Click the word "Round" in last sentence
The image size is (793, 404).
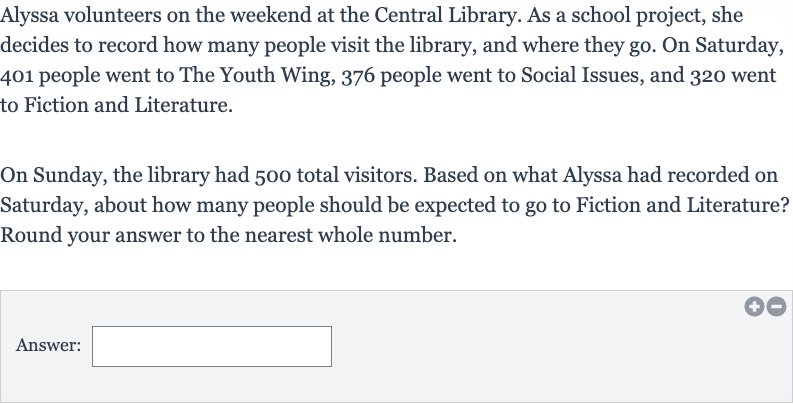(31, 236)
